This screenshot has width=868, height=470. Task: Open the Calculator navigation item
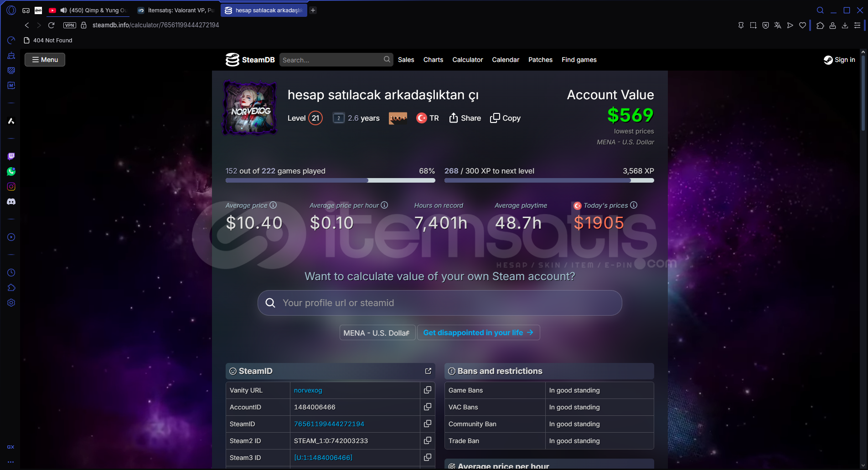[x=467, y=60]
